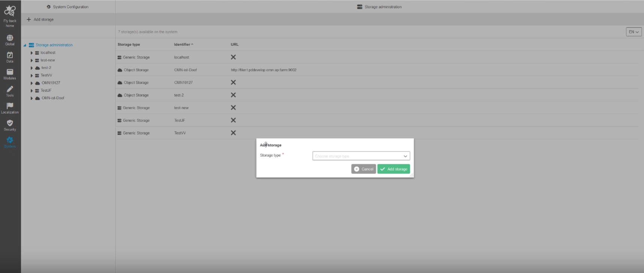
Task: Sort by Identifier column header
Action: (x=183, y=45)
